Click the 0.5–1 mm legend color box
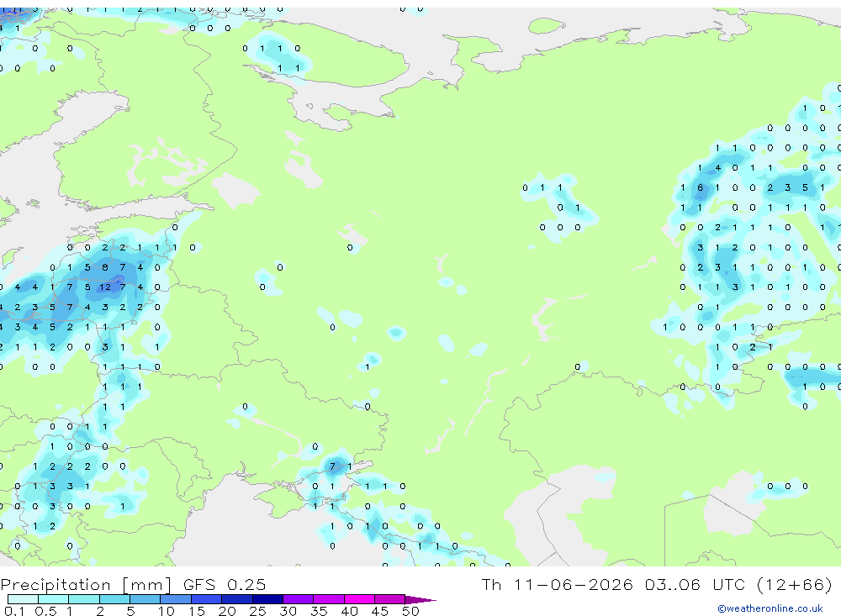The image size is (841, 616). click(x=54, y=599)
